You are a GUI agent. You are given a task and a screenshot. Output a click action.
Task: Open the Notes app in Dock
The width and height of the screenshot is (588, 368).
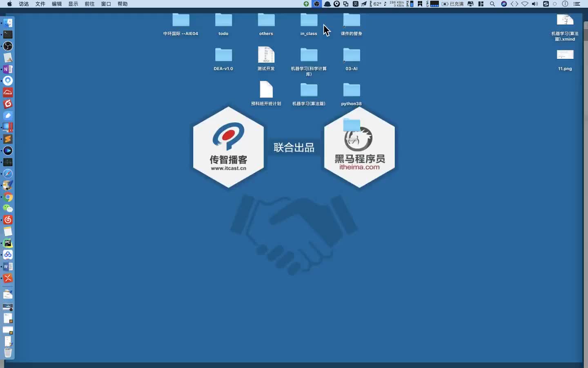[8, 231]
